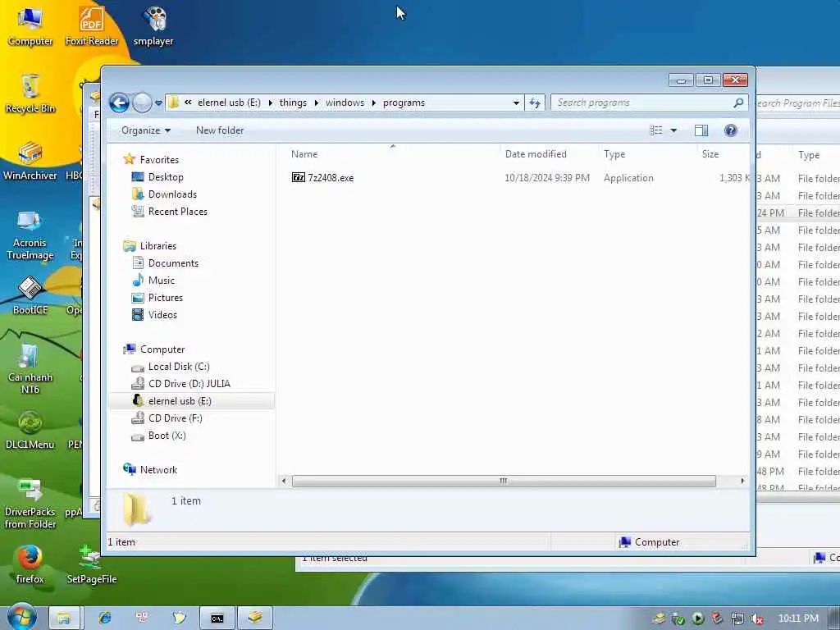Viewport: 840px width, 630px height.
Task: Open the Recycle Bin
Action: tap(30, 94)
